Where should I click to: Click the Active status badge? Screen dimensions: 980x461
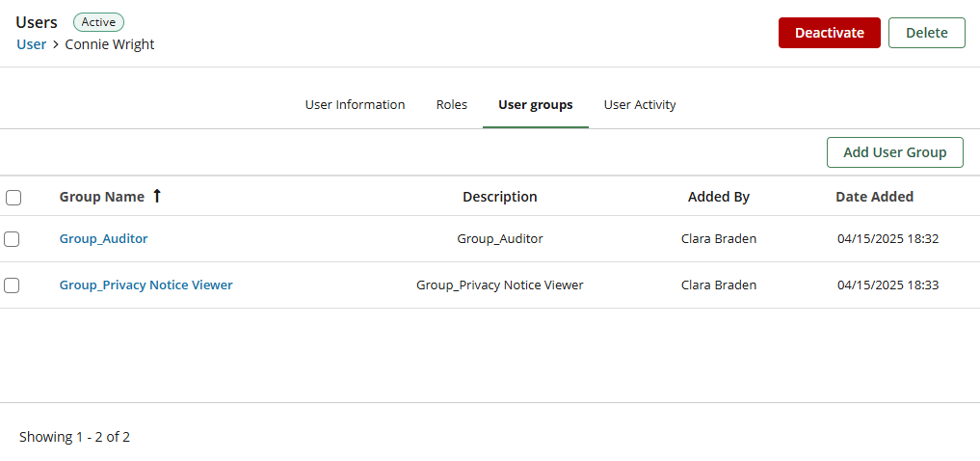[x=98, y=22]
